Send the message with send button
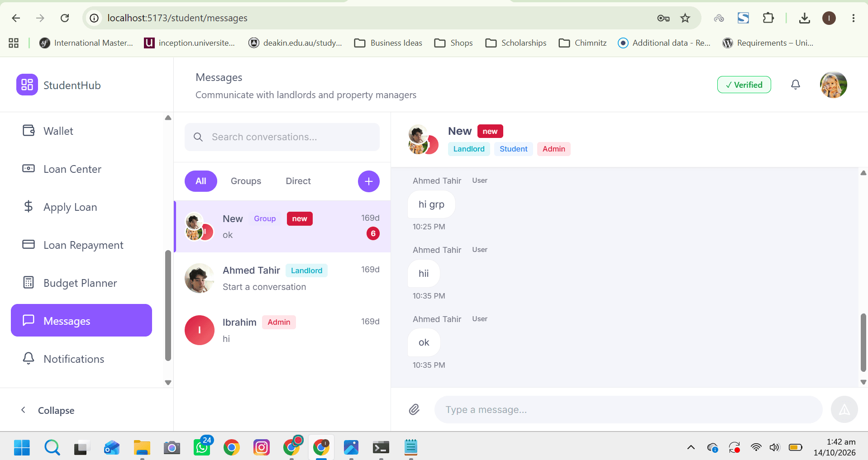This screenshot has width=868, height=460. (x=844, y=410)
